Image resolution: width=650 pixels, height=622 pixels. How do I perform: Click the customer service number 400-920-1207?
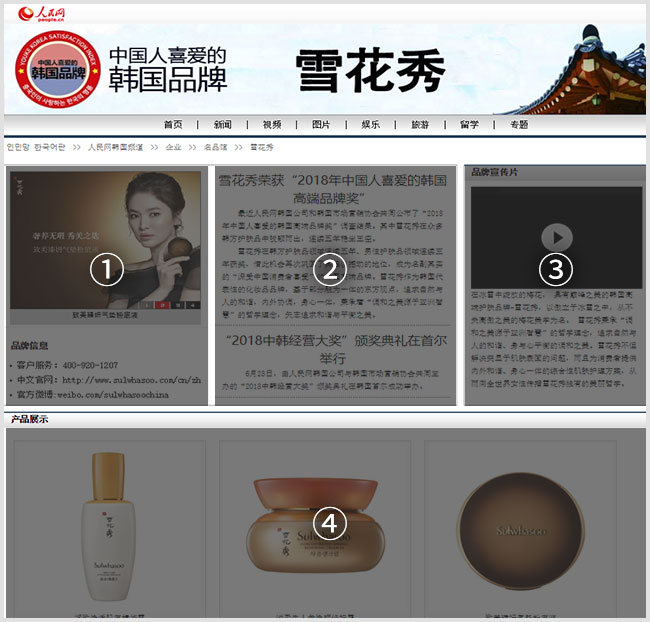(90, 365)
